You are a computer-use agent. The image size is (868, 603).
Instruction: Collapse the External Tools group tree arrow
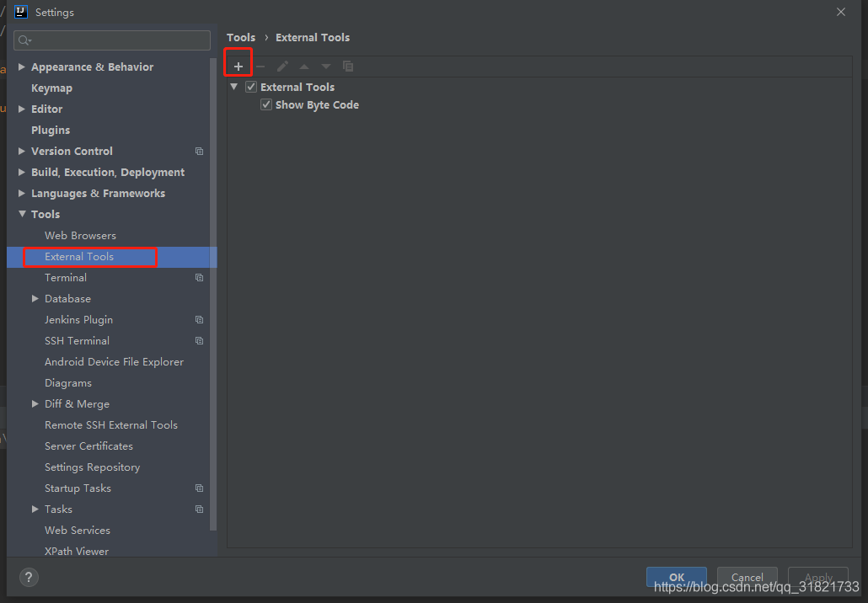(x=234, y=87)
